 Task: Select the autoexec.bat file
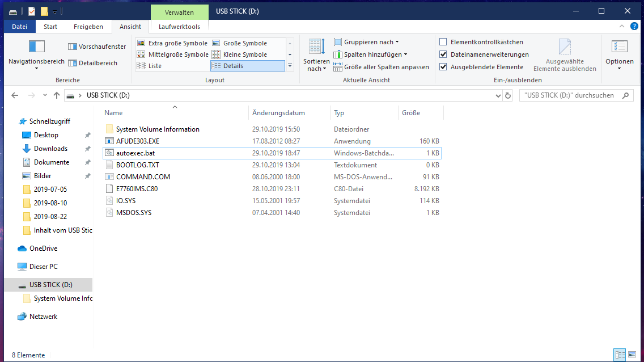point(272,153)
